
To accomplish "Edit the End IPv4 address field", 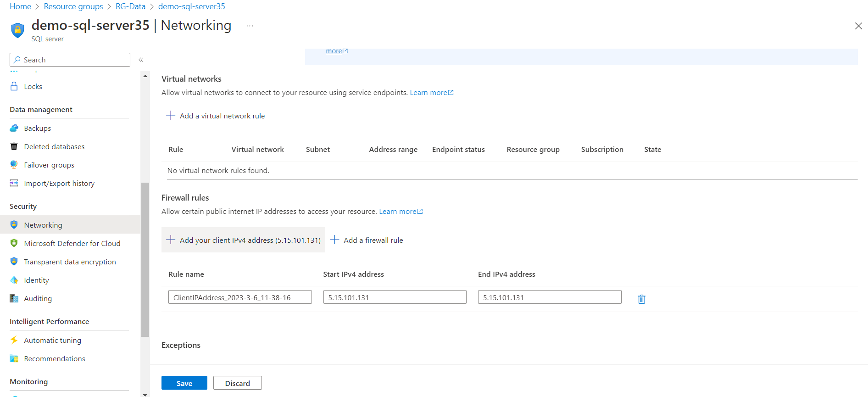I will (x=550, y=297).
